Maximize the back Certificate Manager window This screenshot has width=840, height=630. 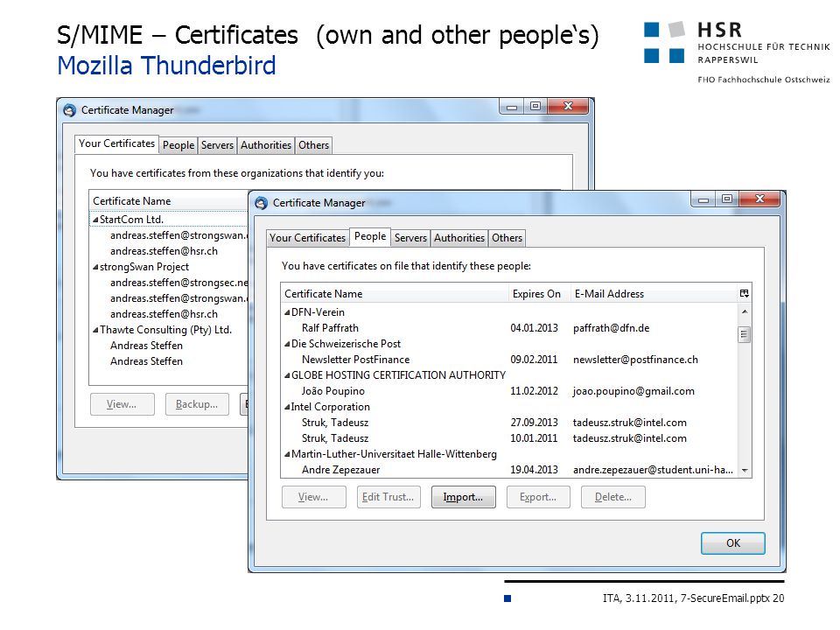[535, 107]
